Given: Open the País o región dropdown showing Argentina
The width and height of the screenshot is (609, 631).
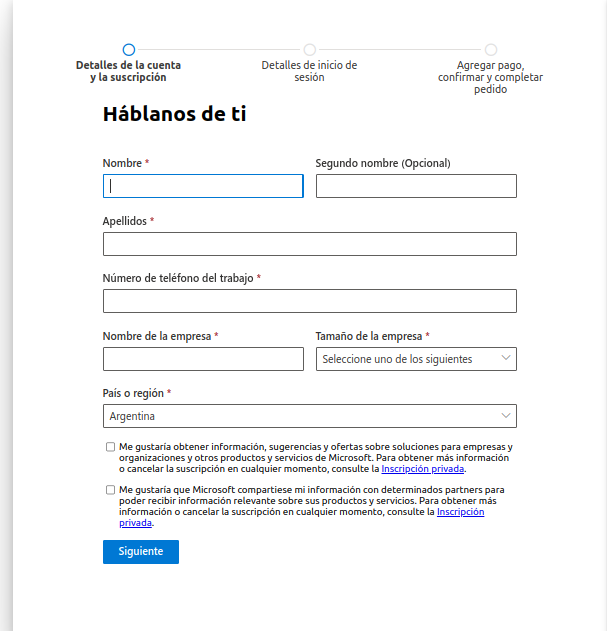Looking at the screenshot, I should [310, 416].
